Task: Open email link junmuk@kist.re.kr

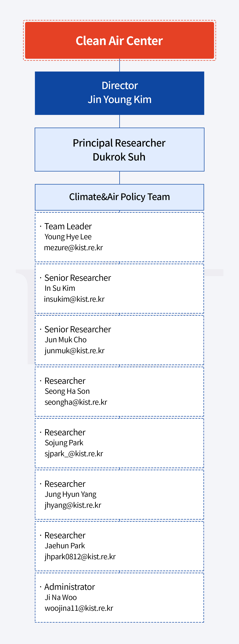Action: click(74, 351)
